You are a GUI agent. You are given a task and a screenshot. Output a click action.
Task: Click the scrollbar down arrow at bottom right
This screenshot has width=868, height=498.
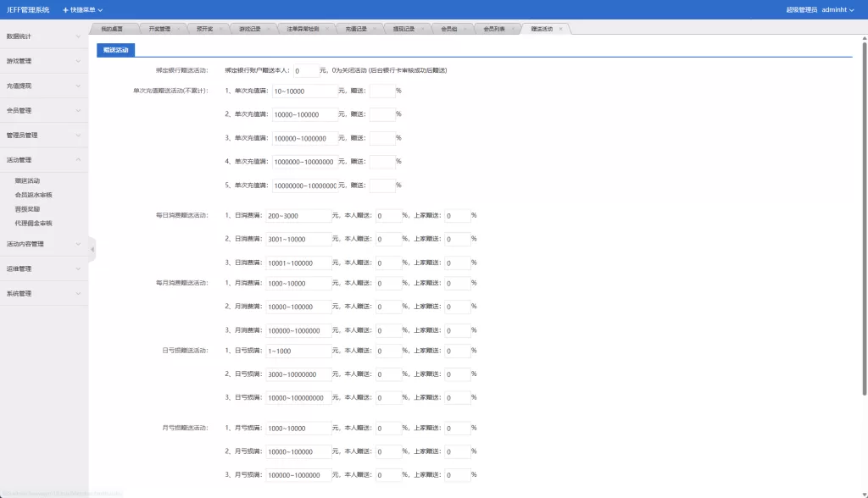click(864, 494)
